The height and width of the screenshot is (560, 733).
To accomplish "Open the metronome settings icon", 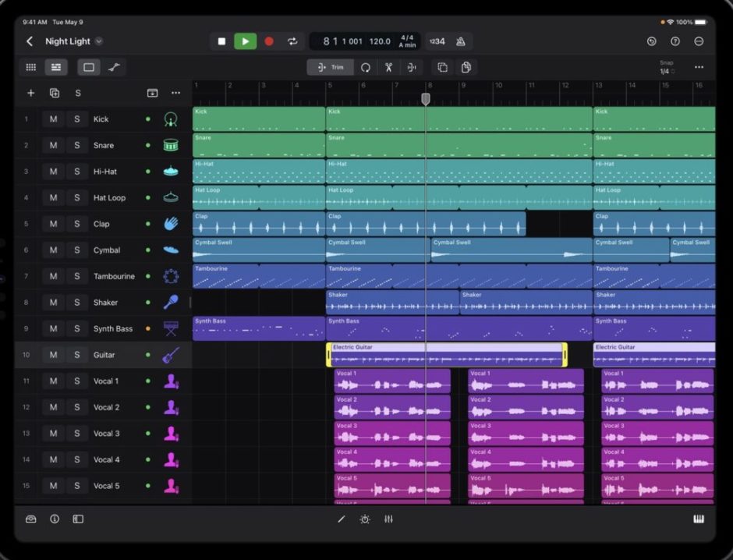I will (459, 41).
